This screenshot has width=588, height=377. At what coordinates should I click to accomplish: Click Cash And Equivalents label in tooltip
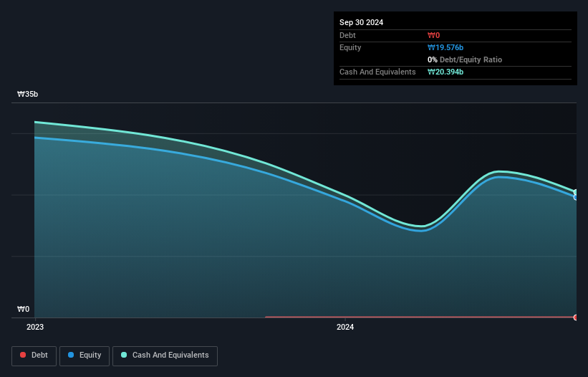pos(377,72)
